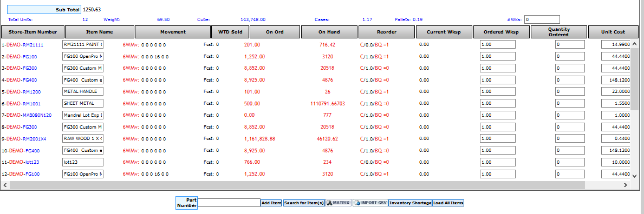
Task: Click the Add Item button
Action: coord(271,203)
